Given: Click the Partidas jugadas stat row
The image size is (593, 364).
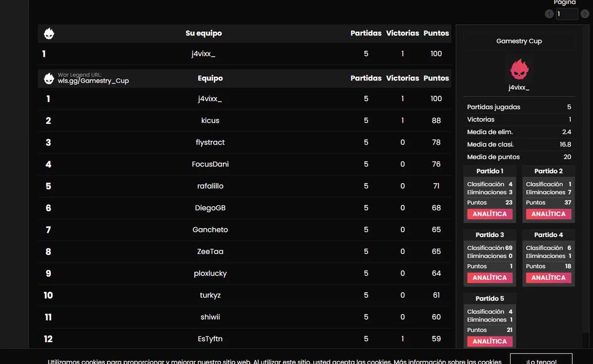Looking at the screenshot, I should tap(519, 107).
